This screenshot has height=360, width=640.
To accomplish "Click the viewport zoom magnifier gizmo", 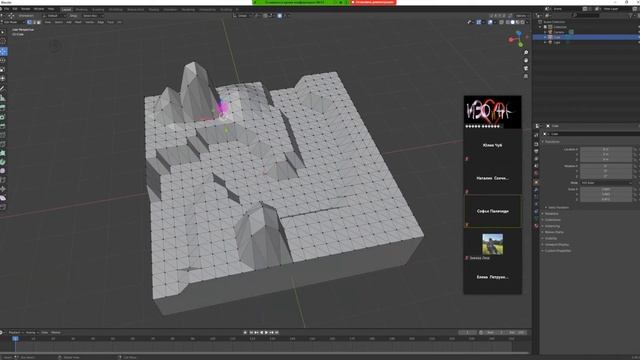I will [x=526, y=53].
